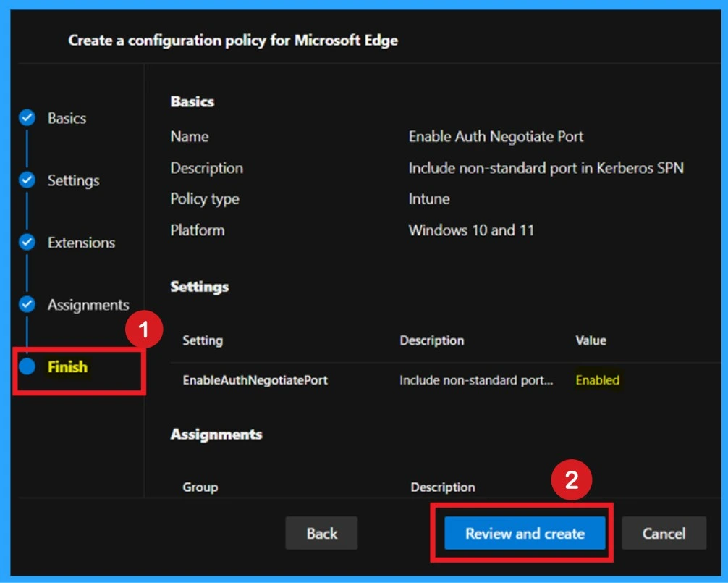Click the 'Basics' section heading

click(x=192, y=101)
